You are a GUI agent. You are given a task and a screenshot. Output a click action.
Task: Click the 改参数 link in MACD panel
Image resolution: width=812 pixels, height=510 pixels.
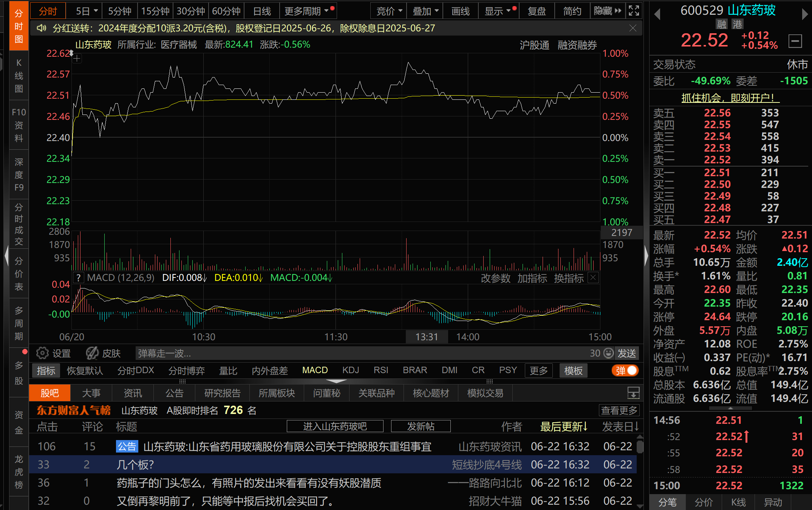(x=495, y=278)
